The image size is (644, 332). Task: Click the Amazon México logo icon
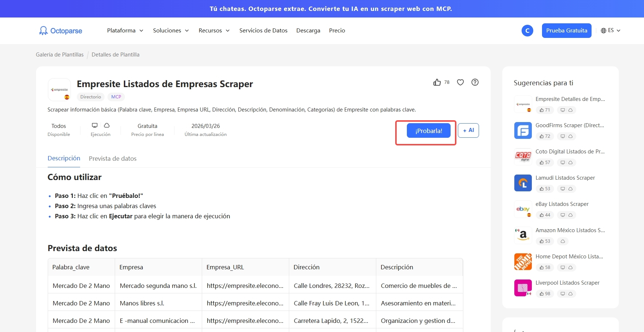tap(523, 235)
